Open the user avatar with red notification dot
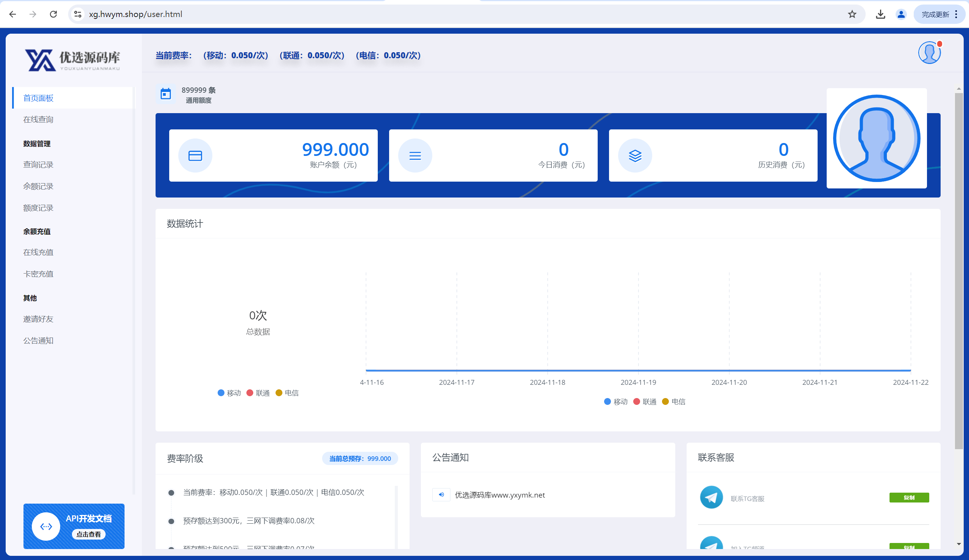The height and width of the screenshot is (560, 969). [929, 53]
